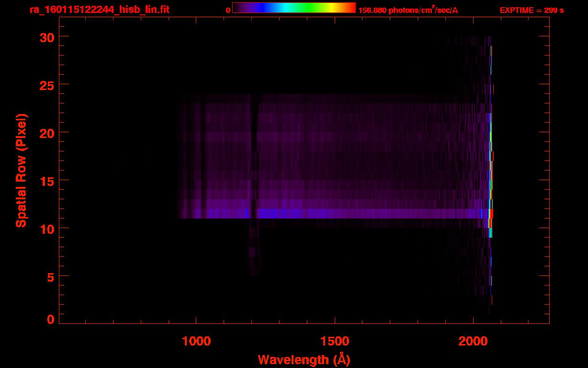
Task: Click the y-axis tick label 0
Action: tap(51, 320)
